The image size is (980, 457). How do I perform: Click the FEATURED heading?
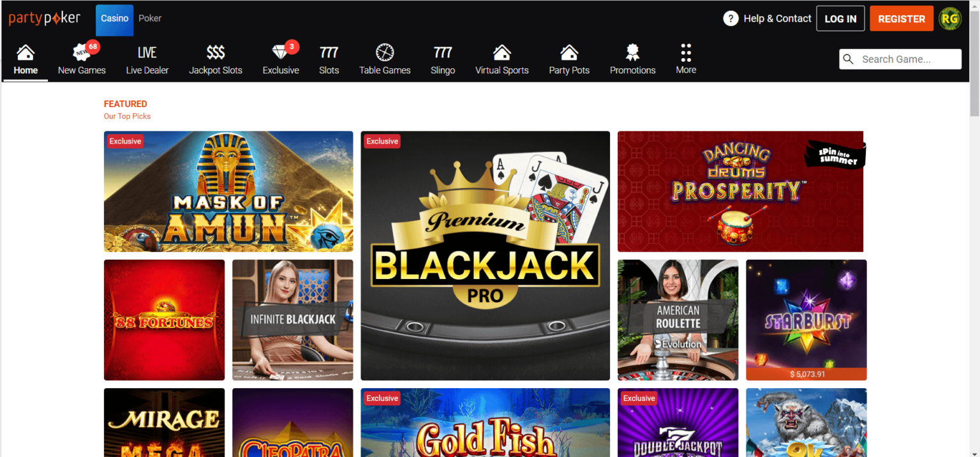tap(126, 104)
